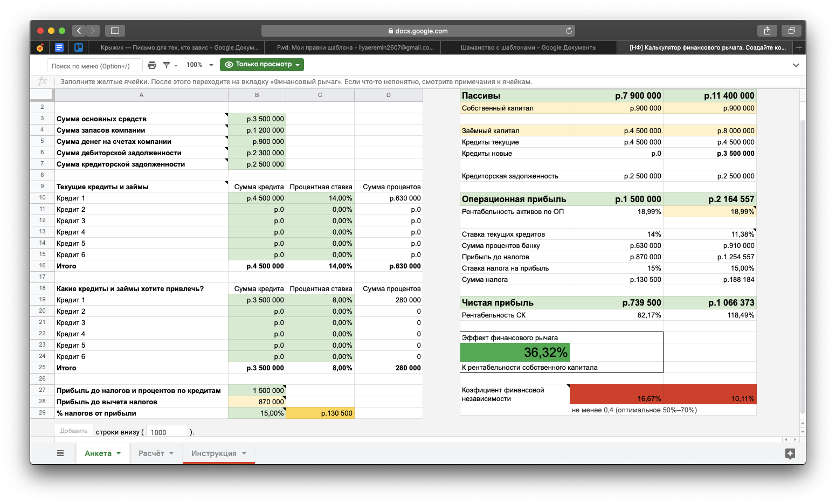Click yellow cell р.130 500
This screenshot has height=504, width=836.
(320, 413)
